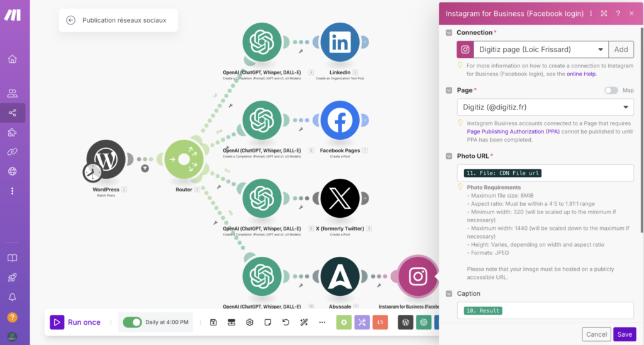Click WordPress favorite in the bottom toolbar
This screenshot has height=345, width=644.
[x=406, y=322]
